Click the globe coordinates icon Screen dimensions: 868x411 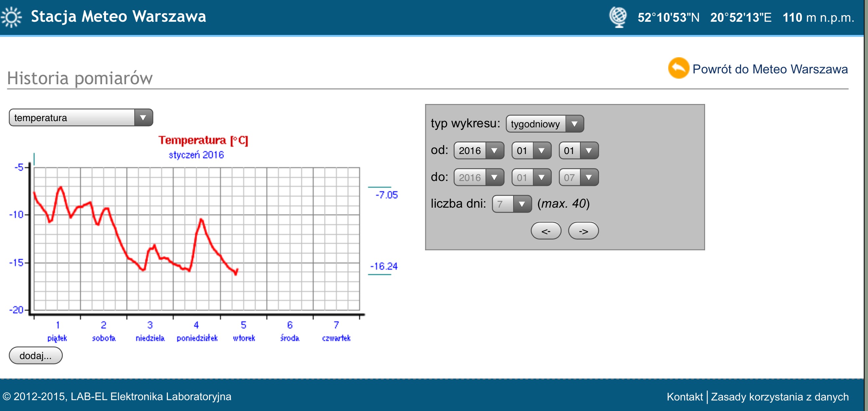tap(618, 17)
